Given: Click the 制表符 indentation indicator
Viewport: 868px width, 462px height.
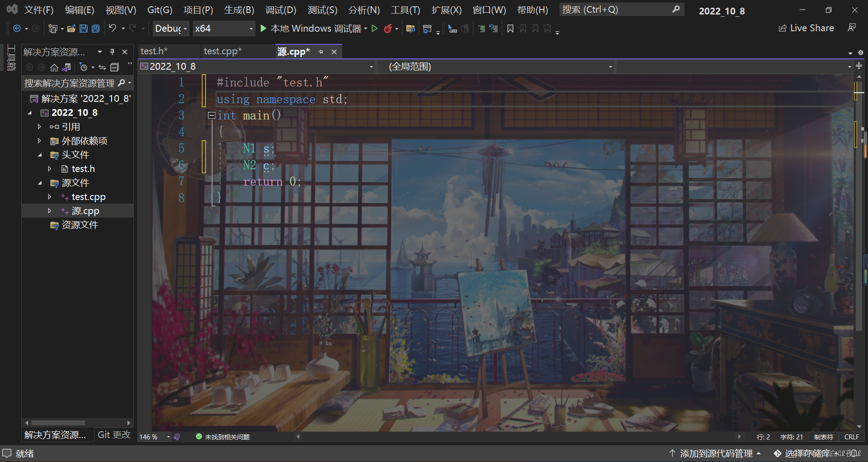Looking at the screenshot, I should [823, 437].
